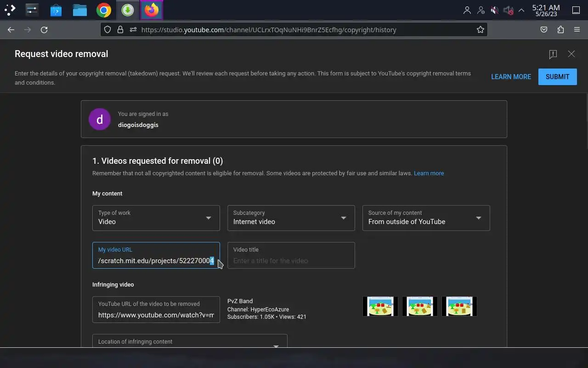This screenshot has height=368, width=588.
Task: Switch to the Firefox window
Action: click(152, 10)
